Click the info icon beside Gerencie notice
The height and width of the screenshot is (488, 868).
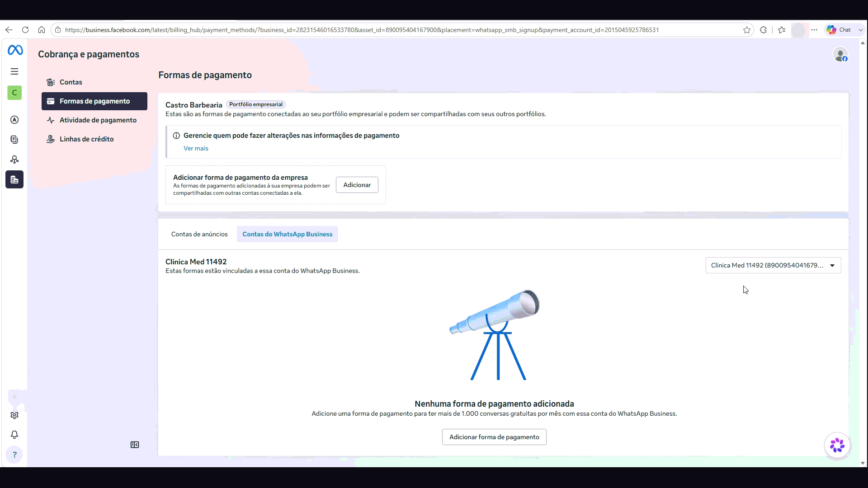tap(176, 136)
